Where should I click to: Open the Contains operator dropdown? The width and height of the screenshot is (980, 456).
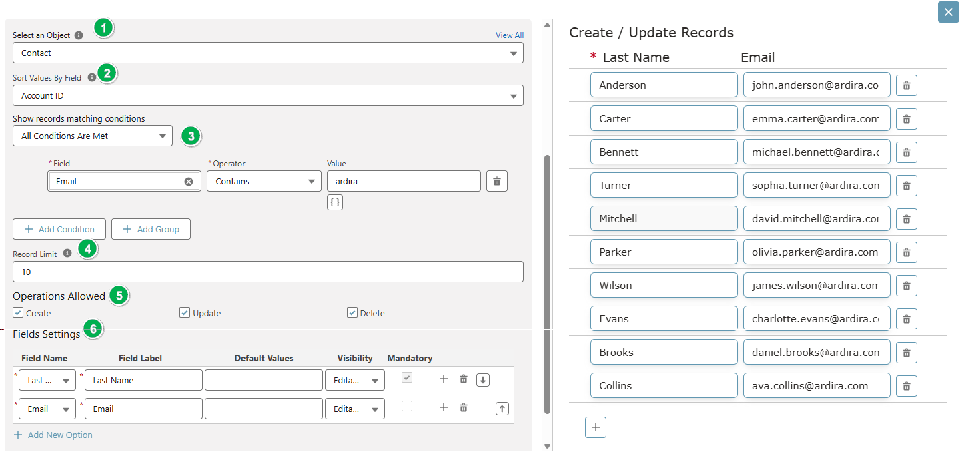264,181
